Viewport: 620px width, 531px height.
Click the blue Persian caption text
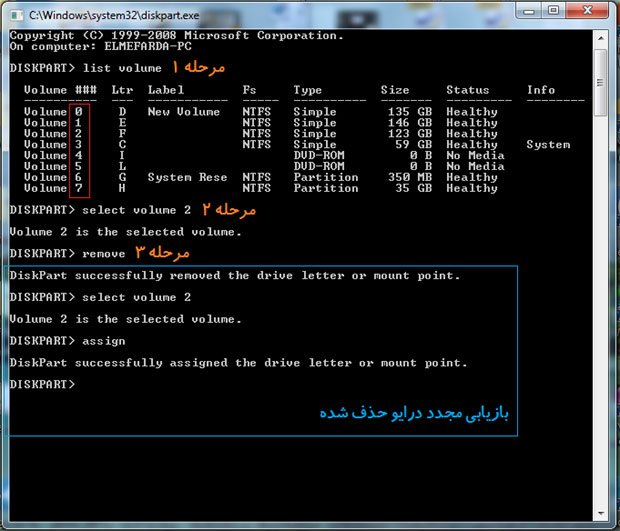click(414, 413)
